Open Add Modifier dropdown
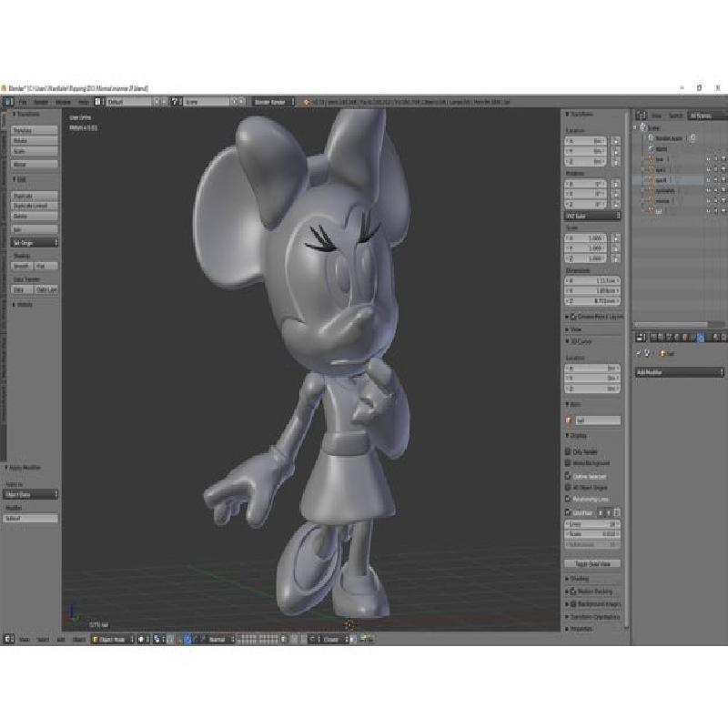Viewport: 728px width, 728px height. (679, 372)
